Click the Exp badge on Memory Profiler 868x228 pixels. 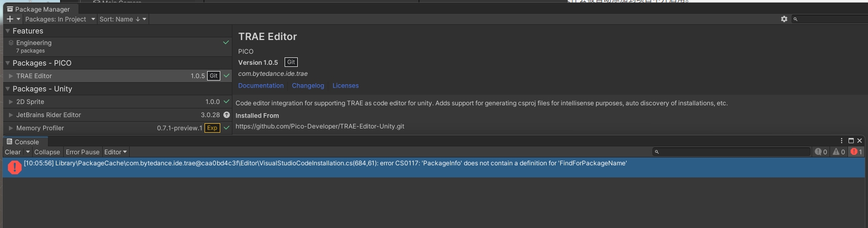coord(212,128)
